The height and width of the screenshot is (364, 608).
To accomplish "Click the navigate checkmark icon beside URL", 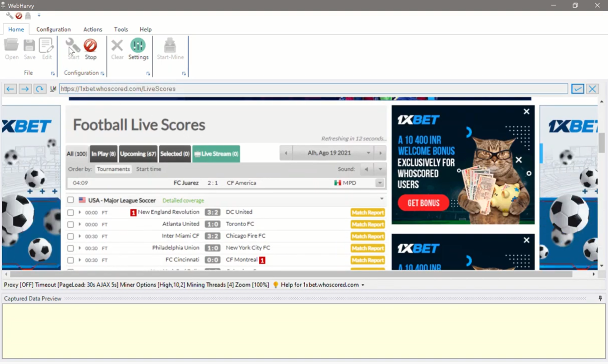I will tap(577, 89).
